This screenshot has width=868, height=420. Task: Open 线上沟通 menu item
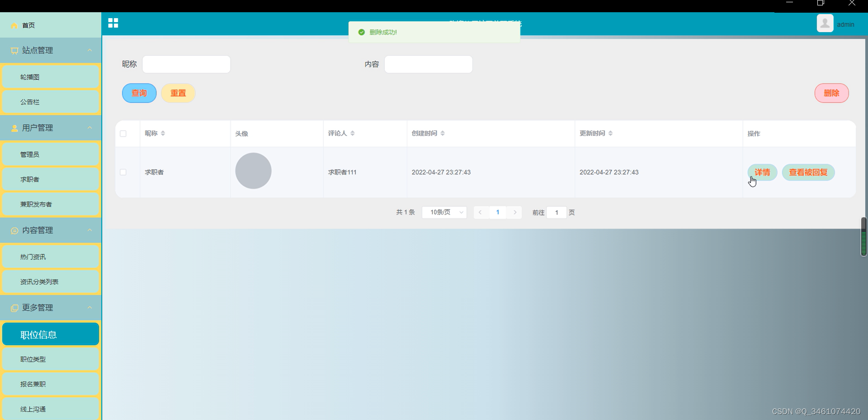pyautogui.click(x=51, y=409)
